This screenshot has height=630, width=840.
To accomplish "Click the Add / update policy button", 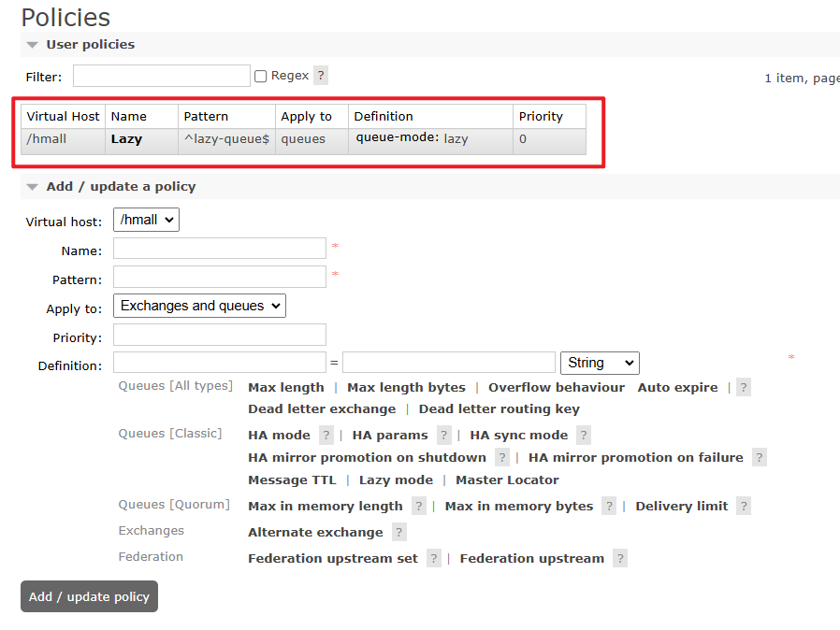I will tap(89, 596).
